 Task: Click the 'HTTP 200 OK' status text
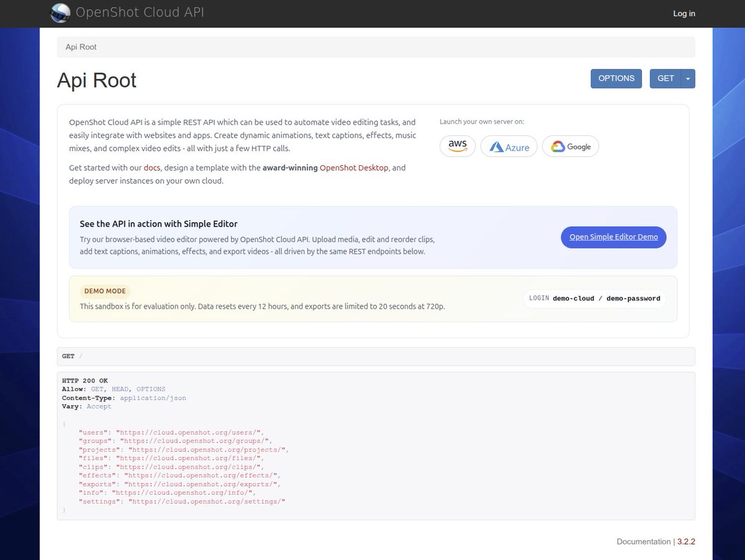(x=85, y=381)
